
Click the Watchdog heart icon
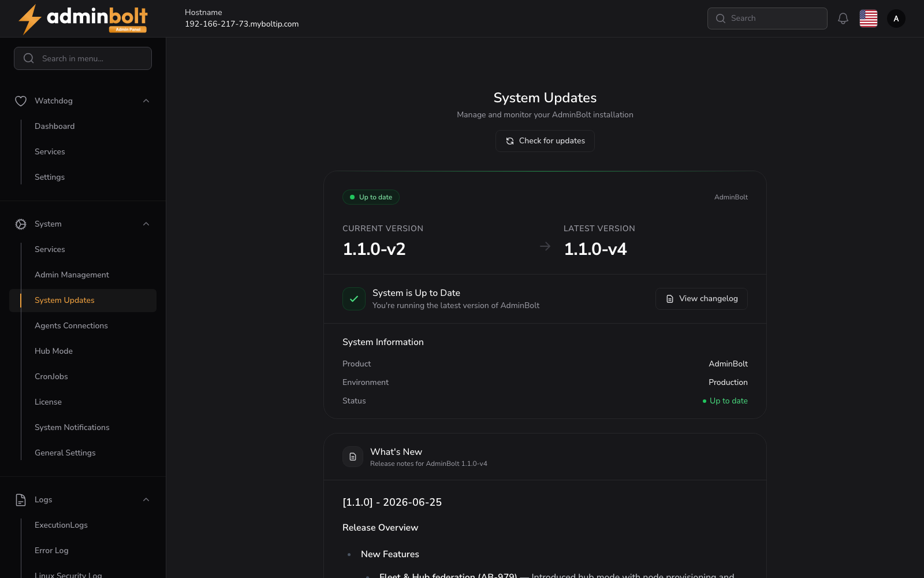point(21,101)
